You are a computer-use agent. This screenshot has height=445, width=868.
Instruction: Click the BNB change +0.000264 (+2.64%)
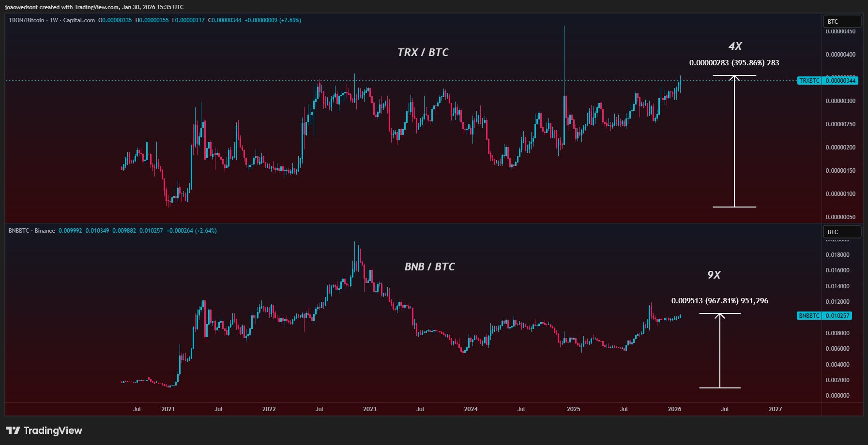(192, 231)
